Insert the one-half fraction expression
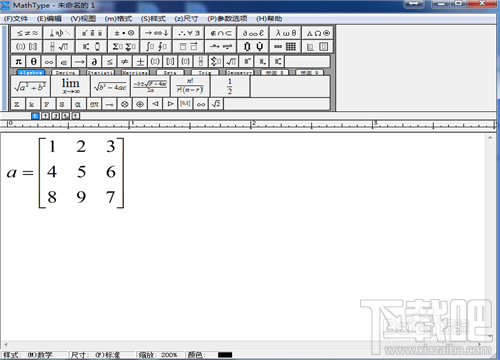 click(230, 86)
